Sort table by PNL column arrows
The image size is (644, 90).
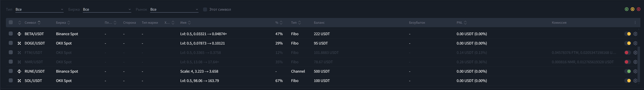pos(465,23)
